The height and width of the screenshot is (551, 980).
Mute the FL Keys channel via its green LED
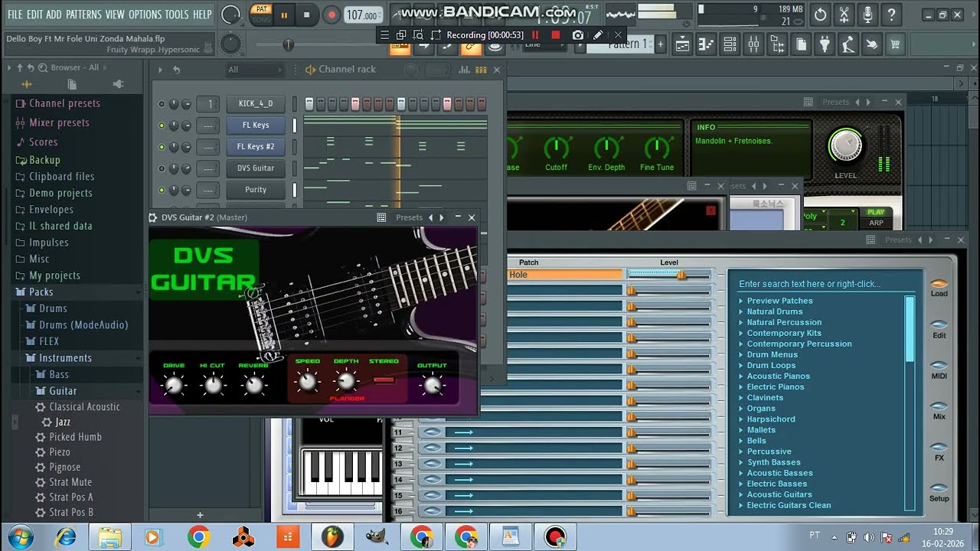click(161, 125)
